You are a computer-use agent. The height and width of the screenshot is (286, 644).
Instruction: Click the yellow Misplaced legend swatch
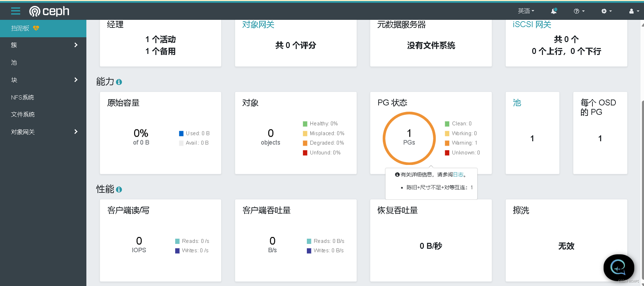coord(305,134)
